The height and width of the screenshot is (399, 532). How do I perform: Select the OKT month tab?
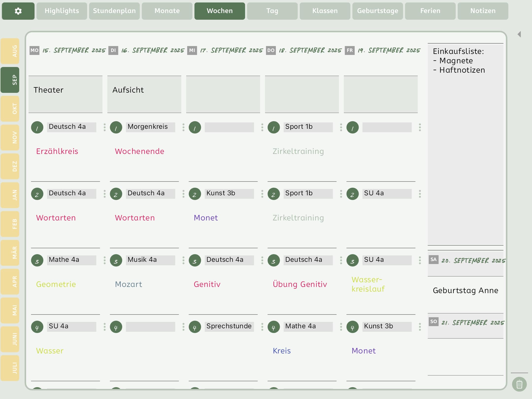pos(10,109)
